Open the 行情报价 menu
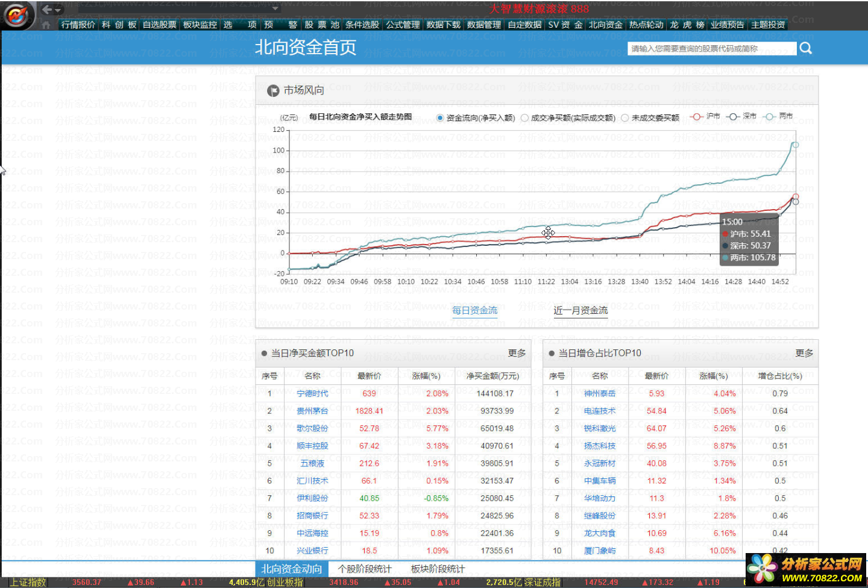 click(x=78, y=25)
